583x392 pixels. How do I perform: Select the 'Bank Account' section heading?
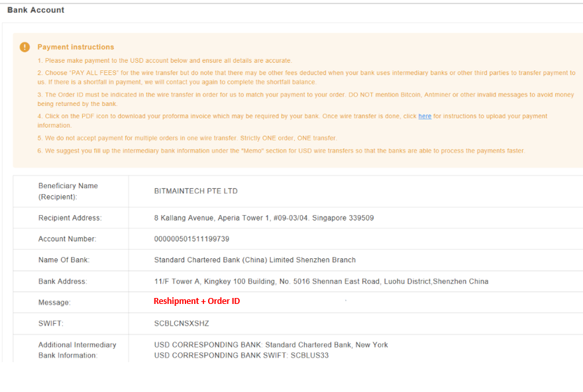coord(36,10)
